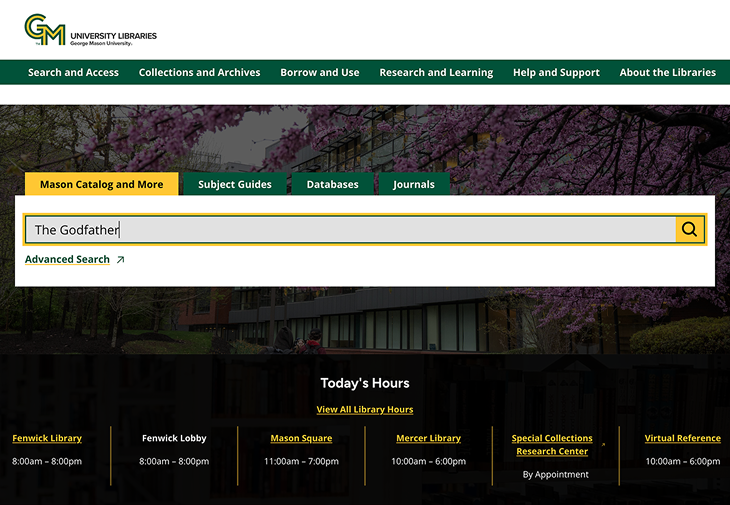Click the magnifying glass search button

tap(689, 229)
